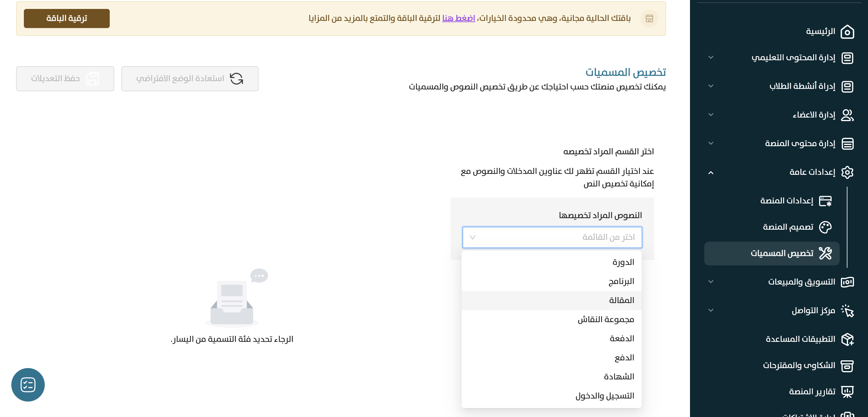Select 'المقالة' from the dropdown list
868x417 pixels.
[x=621, y=300]
